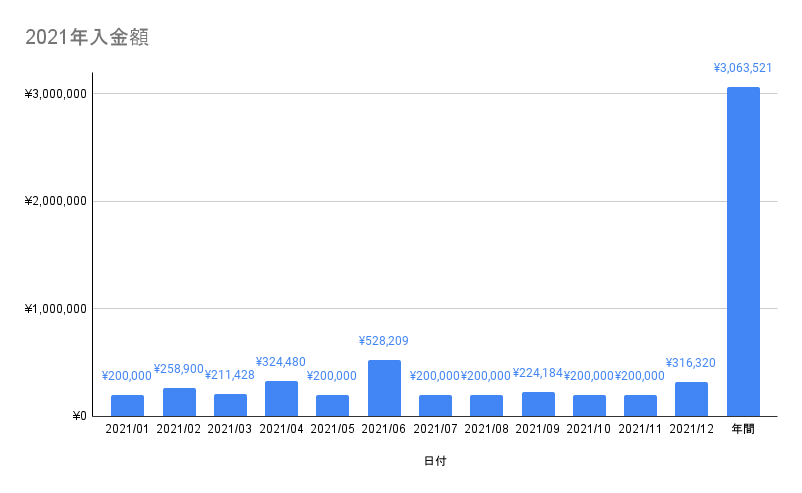Click the 2021/09 axis label
Viewport: 802px width, 493px height.
pos(538,429)
